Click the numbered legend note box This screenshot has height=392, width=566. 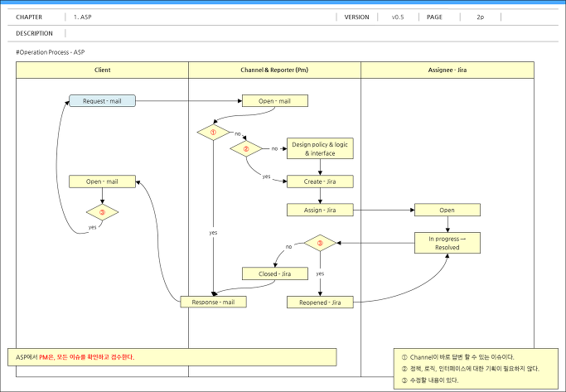[x=476, y=369]
